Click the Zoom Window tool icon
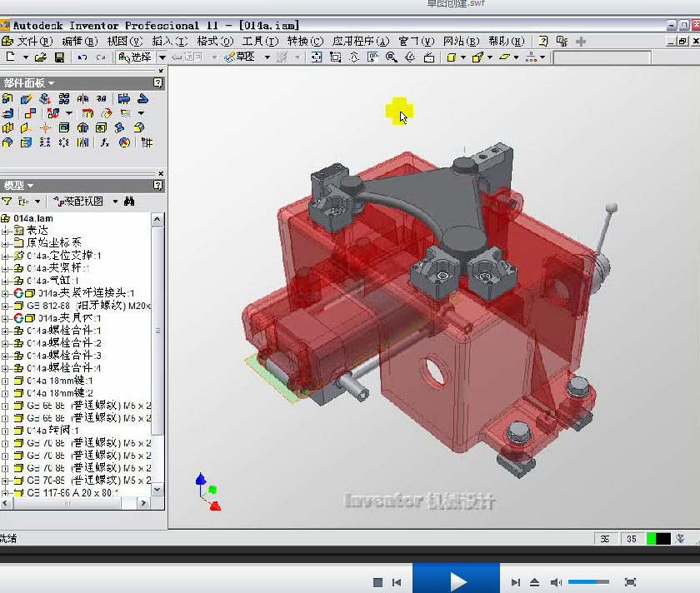The width and height of the screenshot is (700, 593). click(x=337, y=57)
